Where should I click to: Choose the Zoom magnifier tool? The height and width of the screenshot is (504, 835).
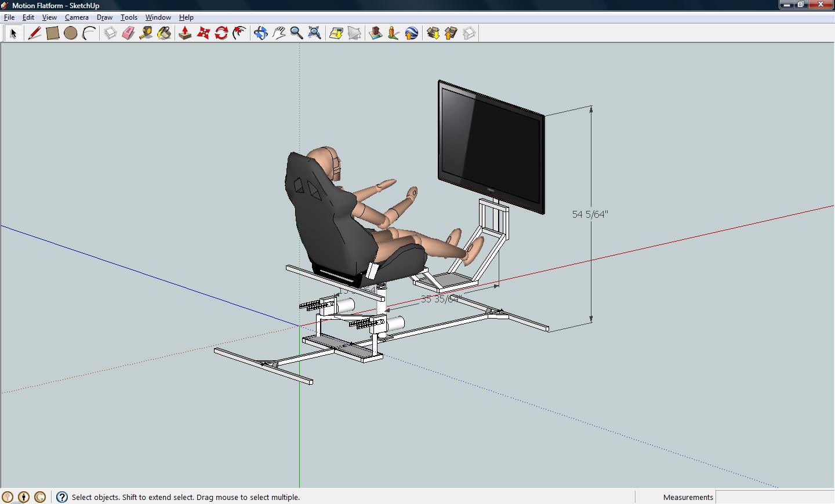[x=296, y=33]
